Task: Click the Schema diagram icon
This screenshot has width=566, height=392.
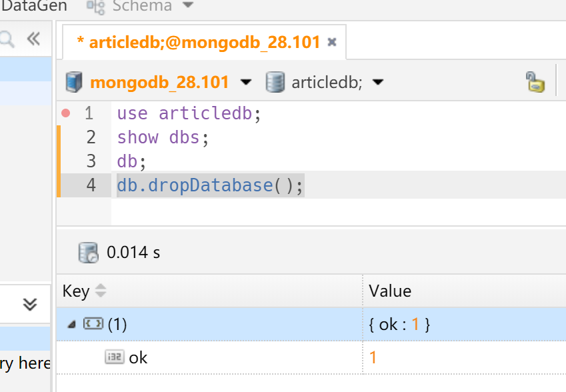Action: pos(96,6)
